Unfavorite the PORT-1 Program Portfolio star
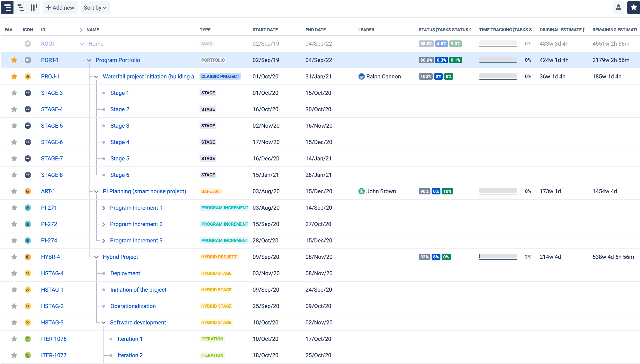 (x=14, y=60)
